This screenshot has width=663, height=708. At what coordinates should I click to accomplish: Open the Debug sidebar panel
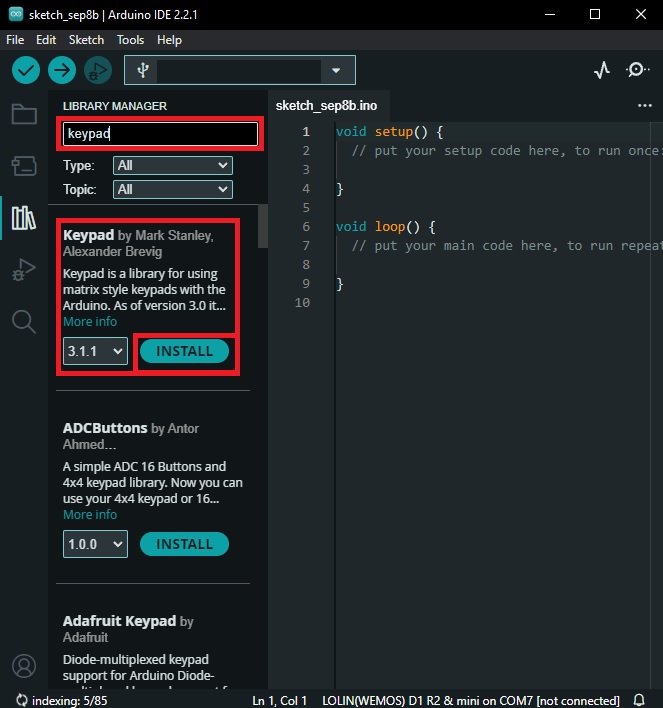click(x=24, y=269)
